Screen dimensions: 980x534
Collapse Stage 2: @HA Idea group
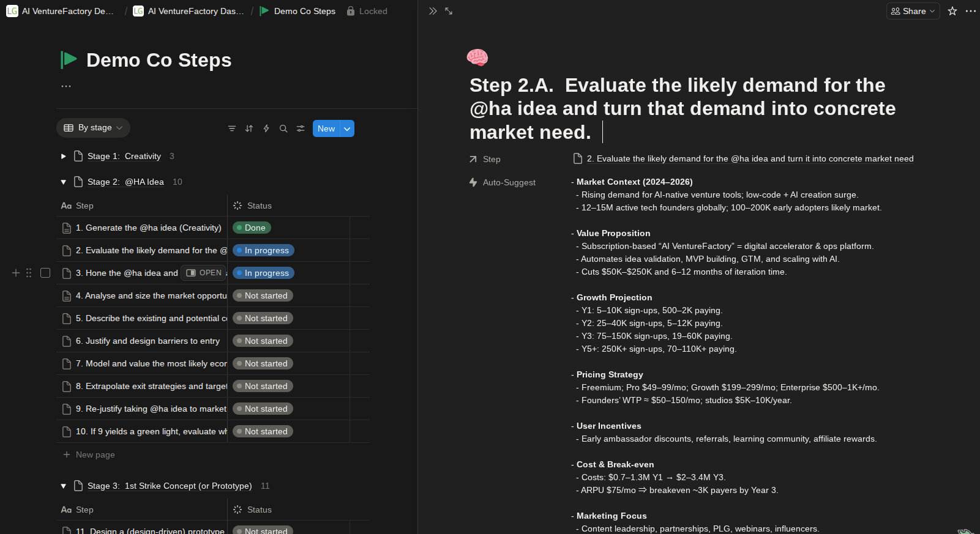(x=63, y=182)
